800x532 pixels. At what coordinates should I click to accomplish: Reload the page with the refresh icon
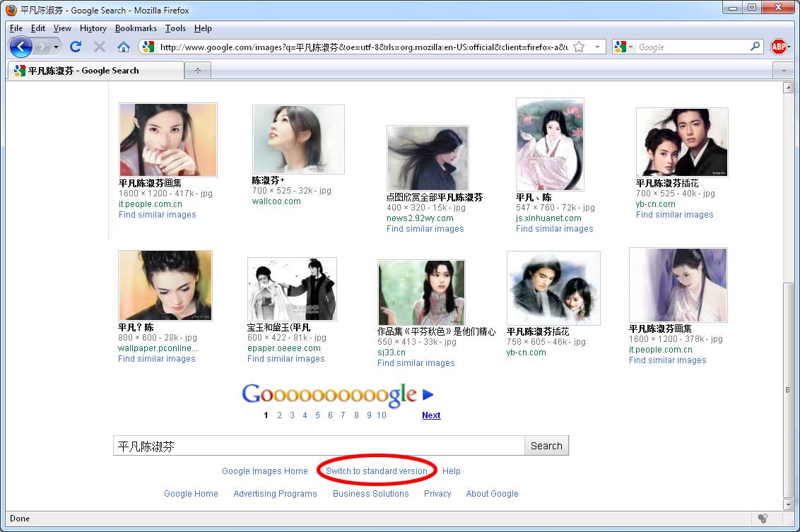coord(76,47)
